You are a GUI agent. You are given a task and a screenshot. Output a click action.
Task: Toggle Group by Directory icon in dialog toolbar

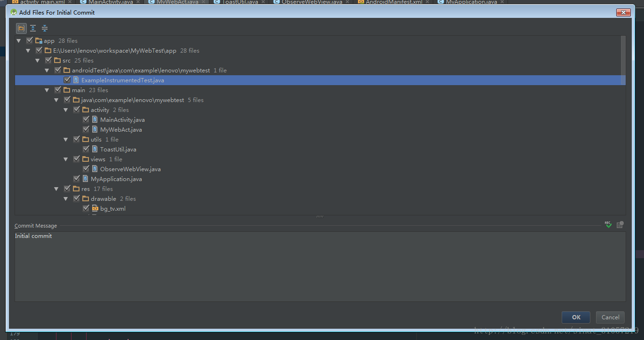coord(21,28)
